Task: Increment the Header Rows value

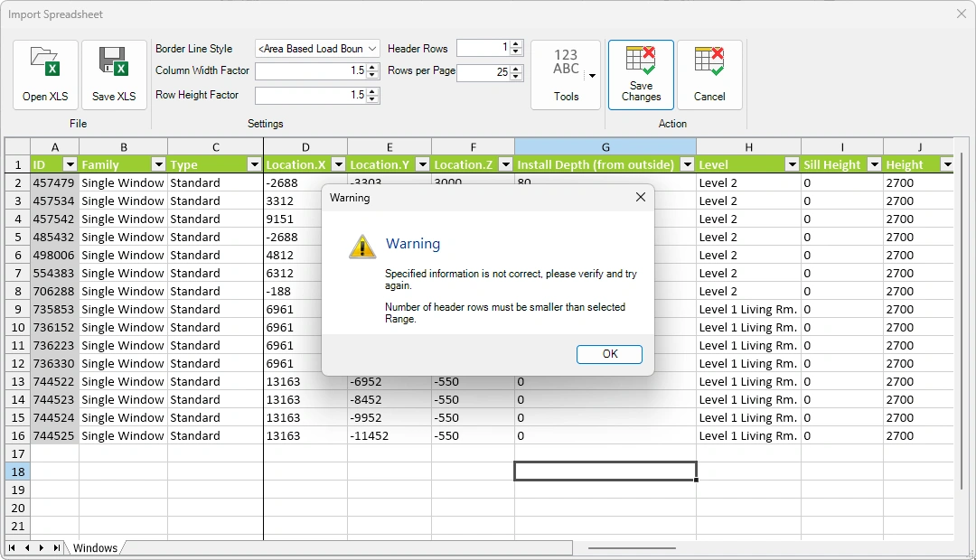Action: pos(515,43)
